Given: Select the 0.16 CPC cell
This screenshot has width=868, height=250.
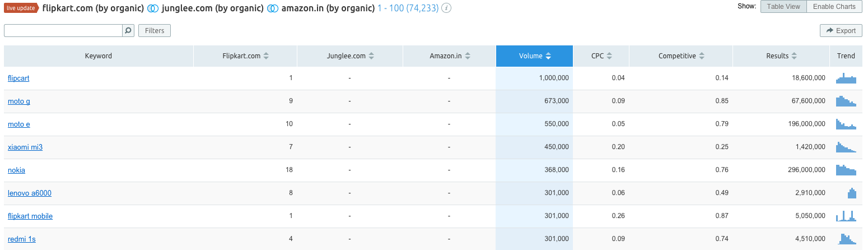Looking at the screenshot, I should 601,170.
